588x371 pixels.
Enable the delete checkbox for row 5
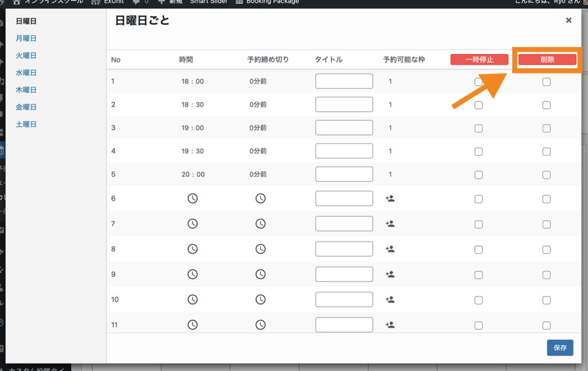[546, 175]
